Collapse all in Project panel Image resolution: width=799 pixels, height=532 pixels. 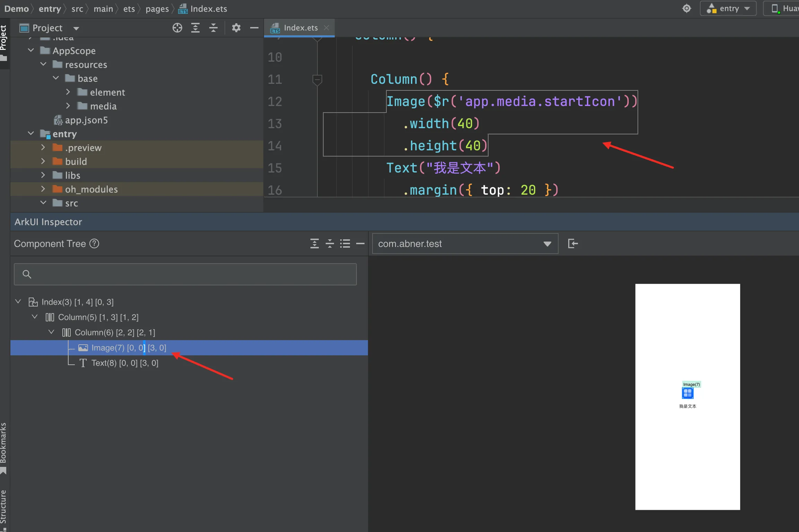tap(213, 28)
